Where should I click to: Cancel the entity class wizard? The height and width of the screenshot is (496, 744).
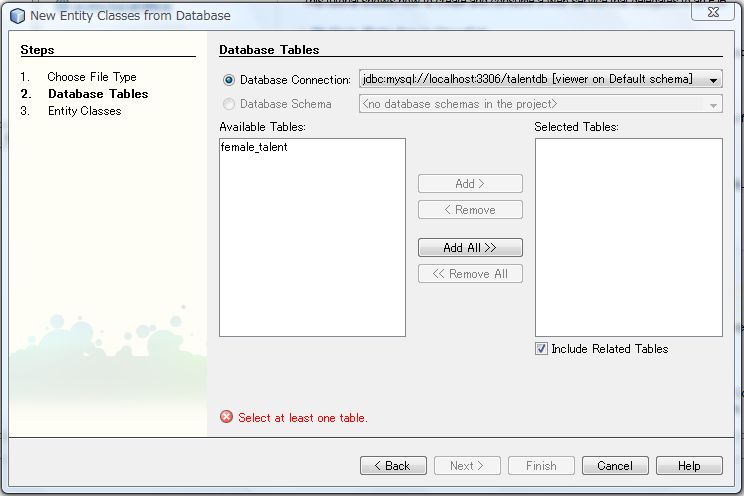[x=614, y=466]
